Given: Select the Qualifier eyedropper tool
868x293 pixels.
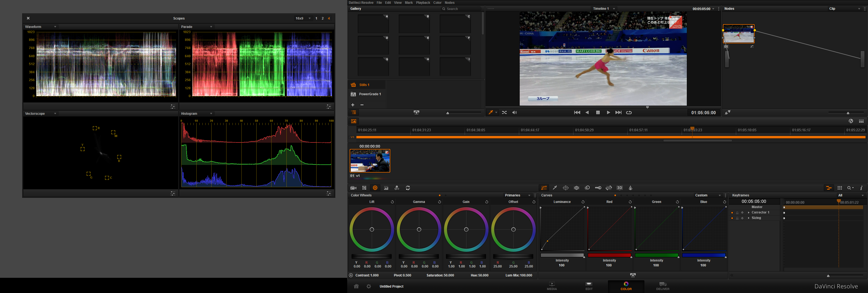Looking at the screenshot, I should tap(555, 188).
